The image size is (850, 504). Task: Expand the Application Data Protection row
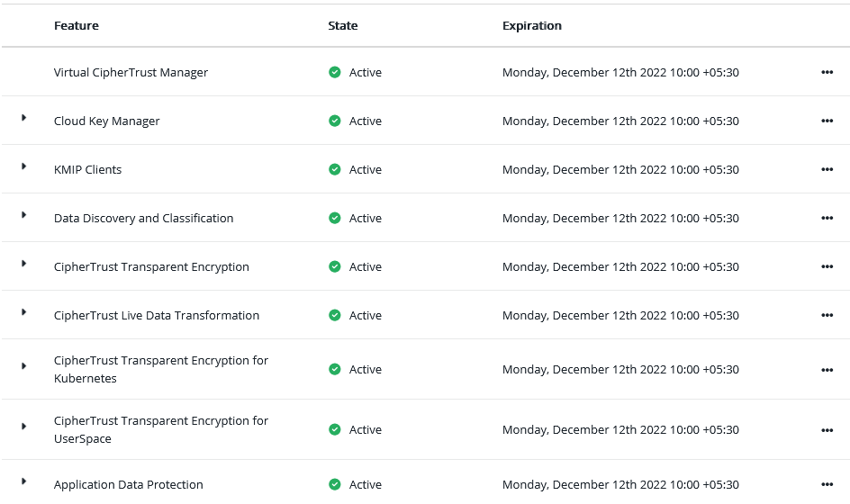coord(24,481)
